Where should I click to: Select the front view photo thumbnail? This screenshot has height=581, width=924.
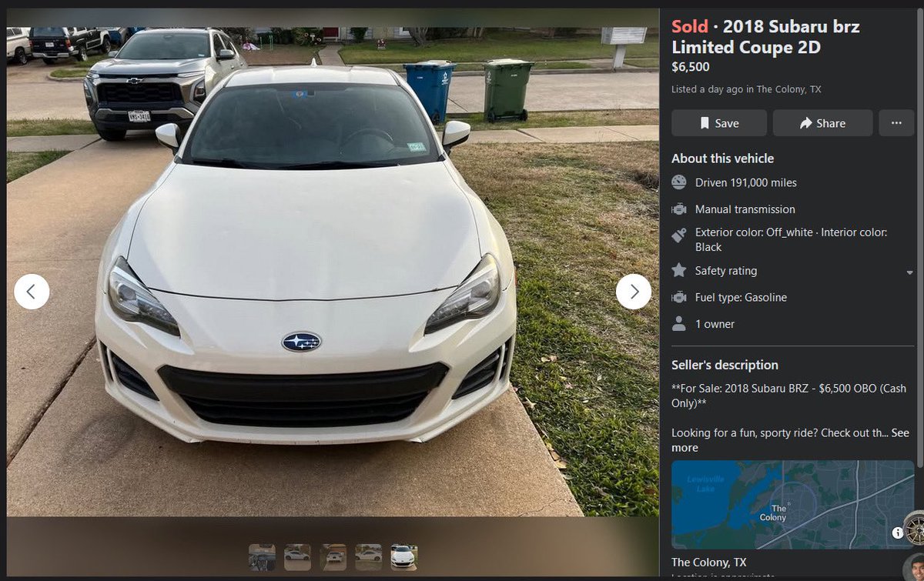[403, 557]
